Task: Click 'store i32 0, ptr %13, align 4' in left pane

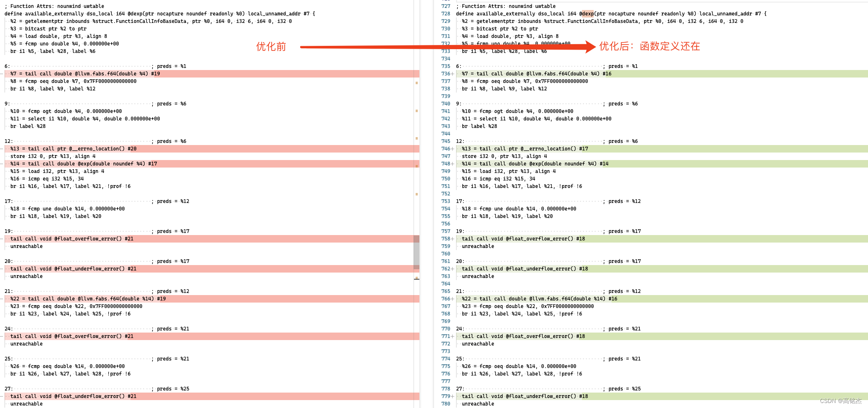Action: pyautogui.click(x=53, y=156)
